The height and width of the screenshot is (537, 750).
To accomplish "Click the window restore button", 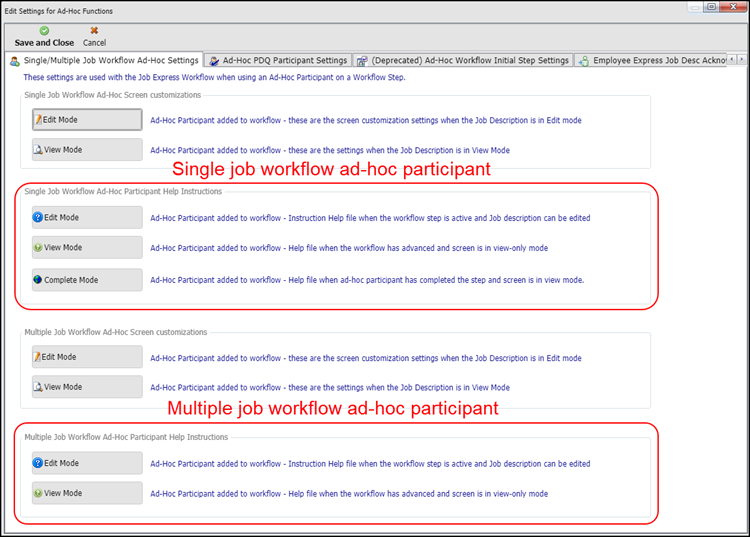I will click(712, 7).
